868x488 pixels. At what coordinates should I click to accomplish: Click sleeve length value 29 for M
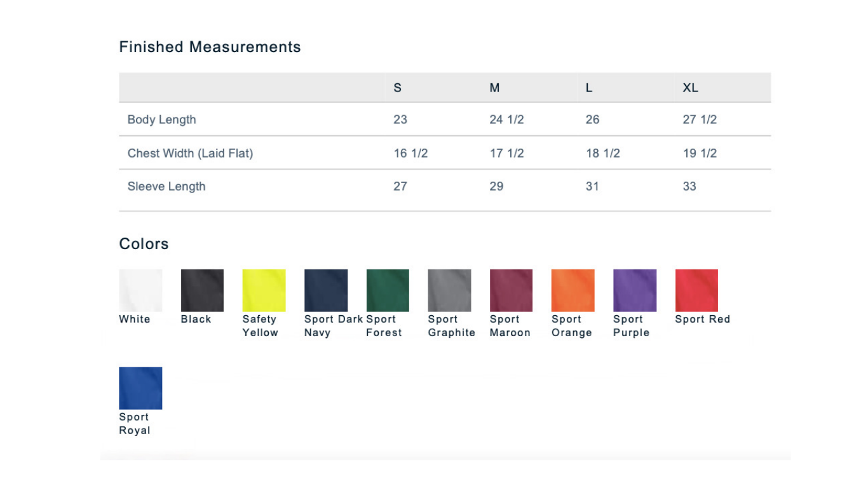coord(496,186)
